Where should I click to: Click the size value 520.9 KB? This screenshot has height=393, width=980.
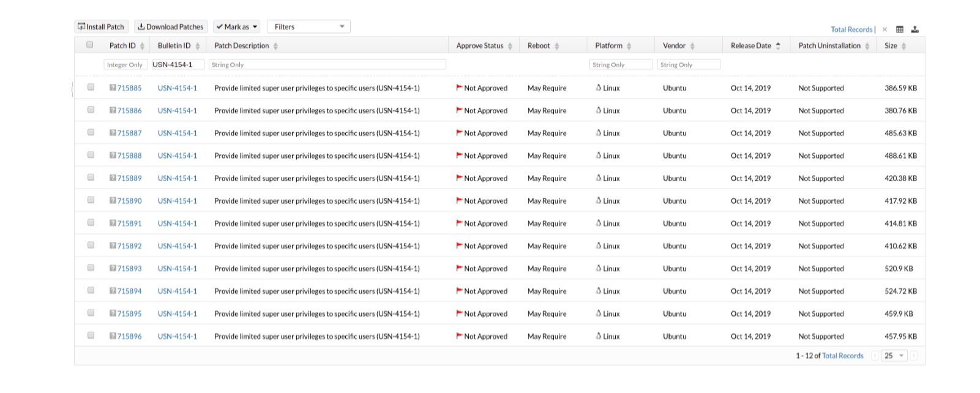click(x=899, y=269)
